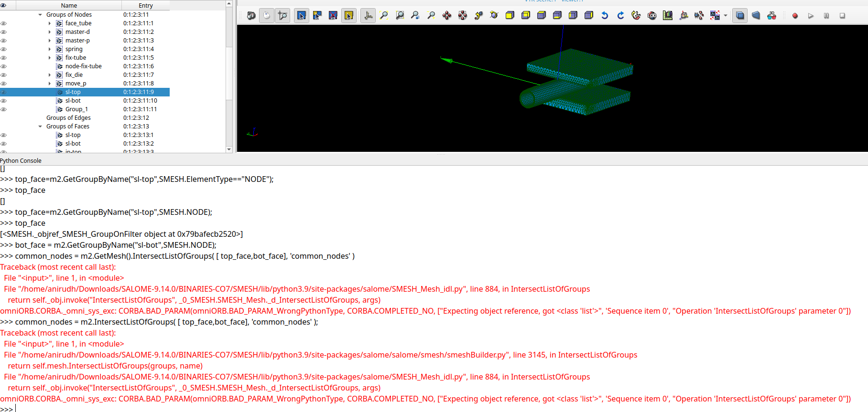Click the Fit All magnifier icon

tap(384, 16)
